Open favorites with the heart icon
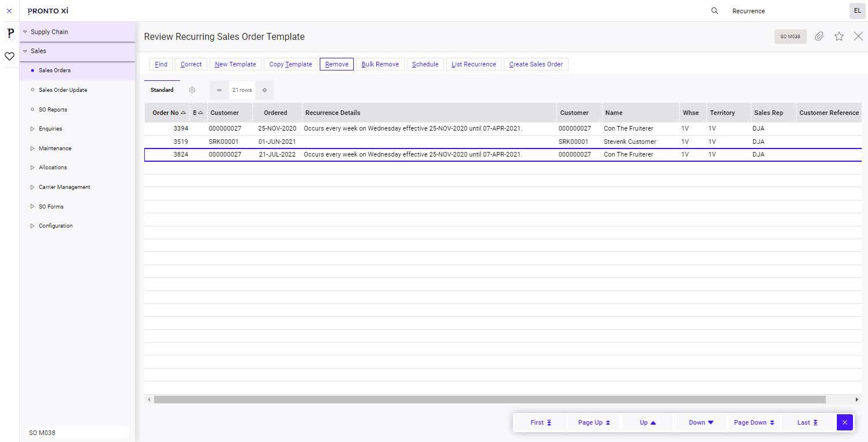This screenshot has width=868, height=442. (x=9, y=56)
